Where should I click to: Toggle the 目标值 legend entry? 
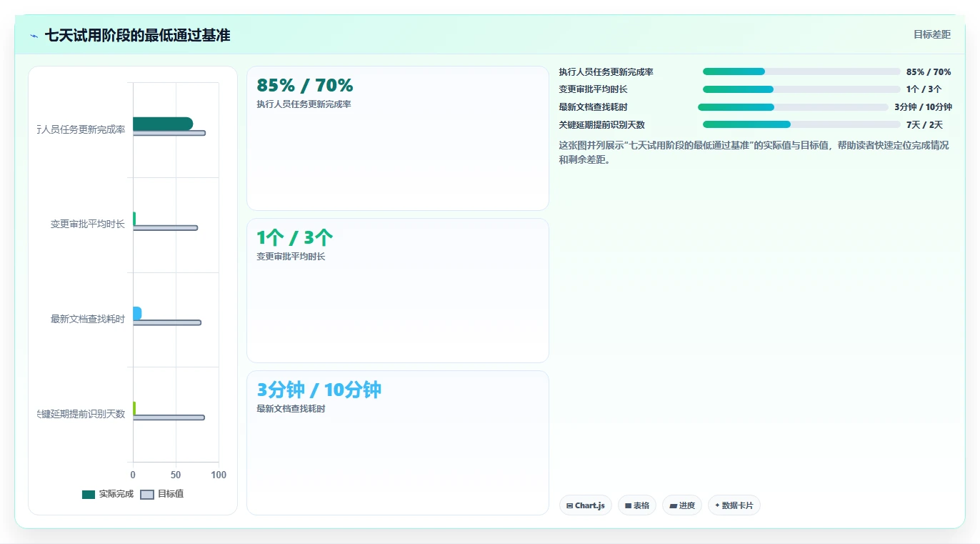click(x=162, y=494)
